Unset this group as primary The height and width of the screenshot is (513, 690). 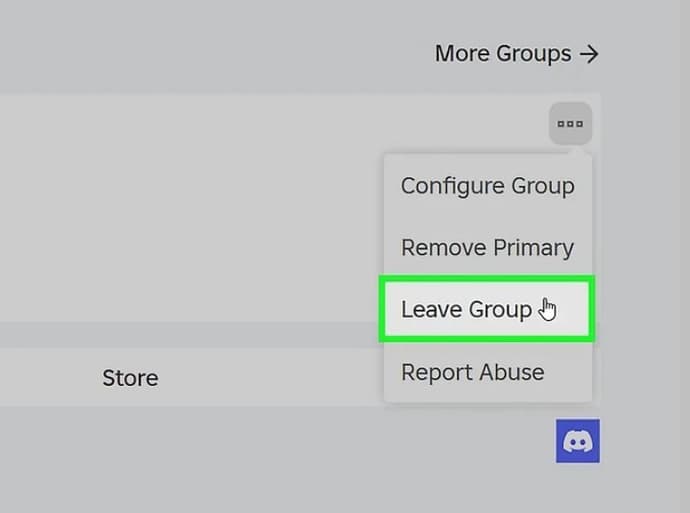(x=487, y=248)
